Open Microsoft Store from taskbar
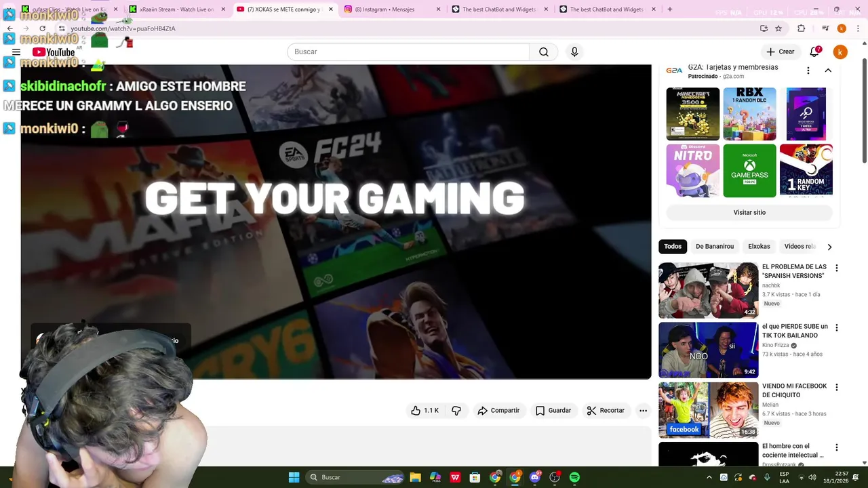 (475, 477)
